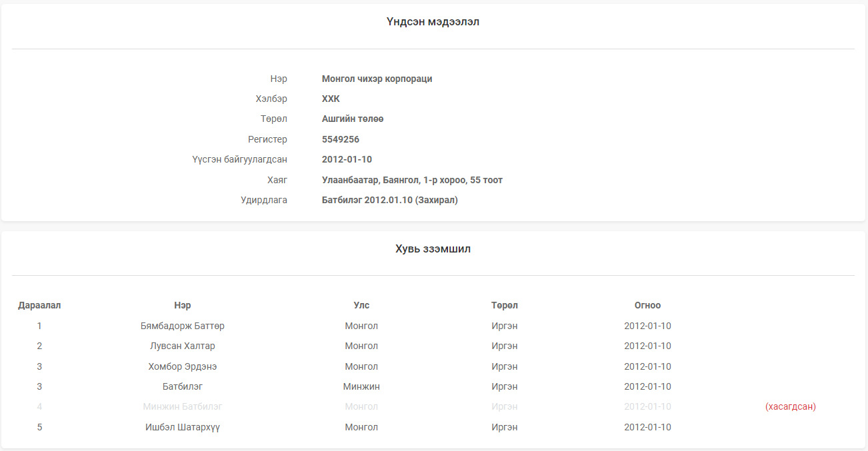Click the management entry Батбилэг 2012.01.10 (Захирал)
Image resolution: width=868 pixels, height=451 pixels.
(389, 200)
